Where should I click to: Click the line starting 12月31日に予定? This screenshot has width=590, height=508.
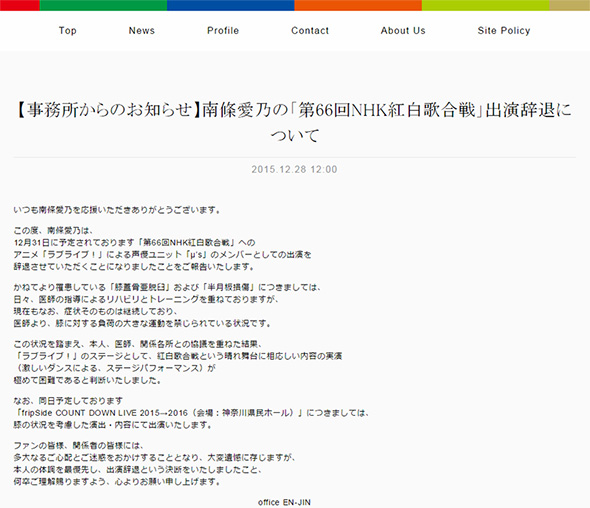click(134, 242)
